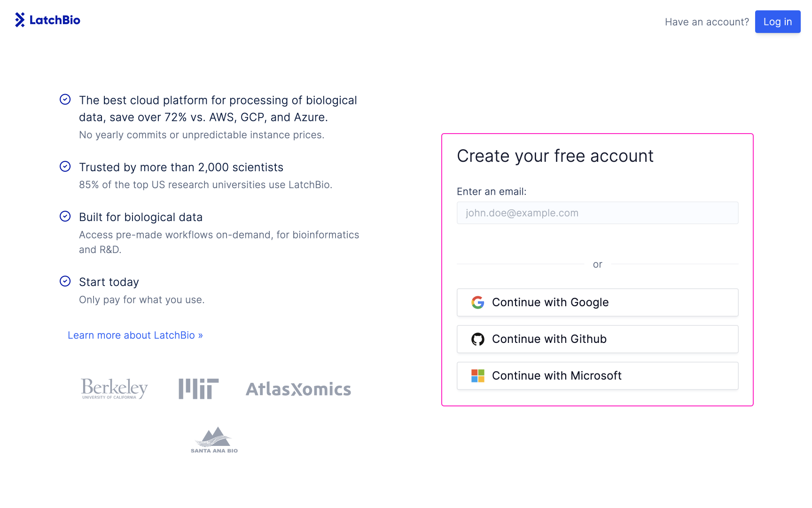This screenshot has width=812, height=508.
Task: Click the Github octocat icon
Action: (478, 339)
